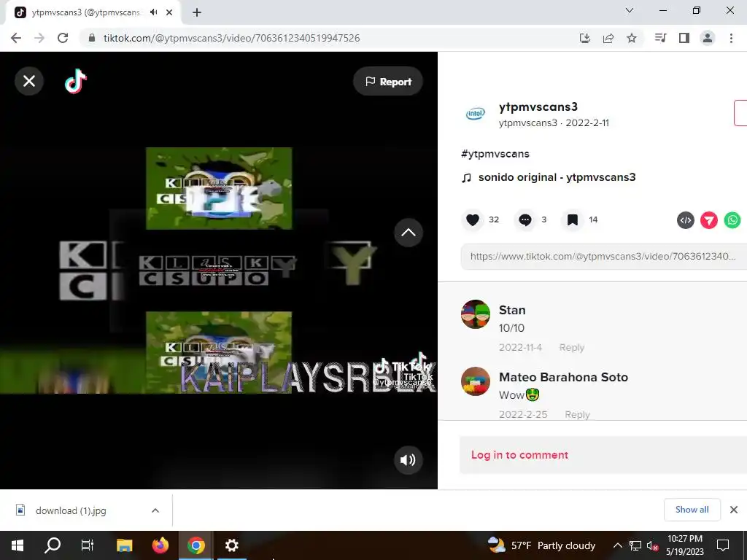747x560 pixels.
Task: Open the tab search dropdown
Action: tap(630, 10)
